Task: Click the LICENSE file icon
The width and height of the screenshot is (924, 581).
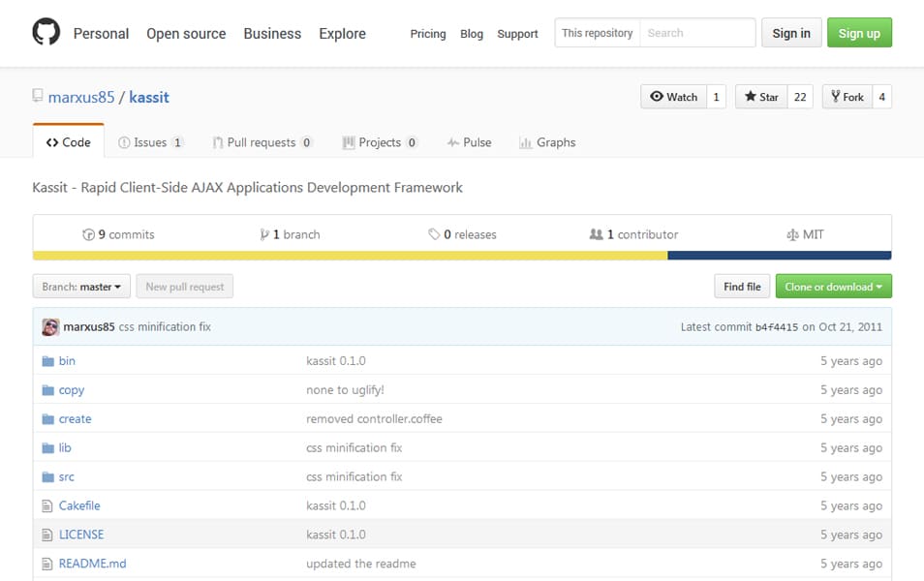Action: coord(46,535)
